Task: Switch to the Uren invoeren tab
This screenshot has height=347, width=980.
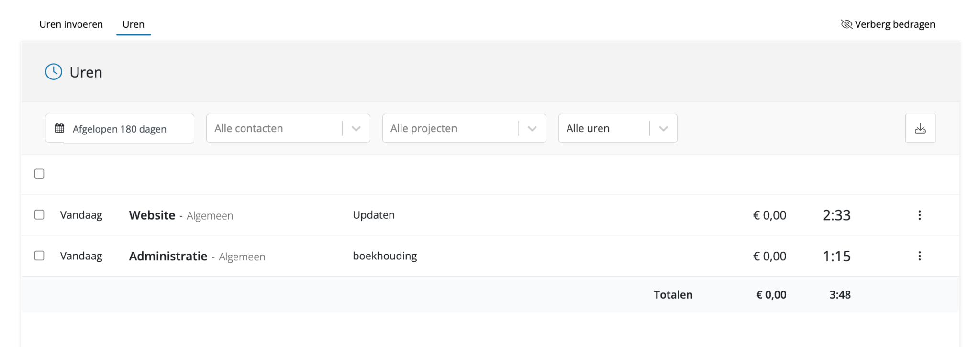Action: (x=71, y=24)
